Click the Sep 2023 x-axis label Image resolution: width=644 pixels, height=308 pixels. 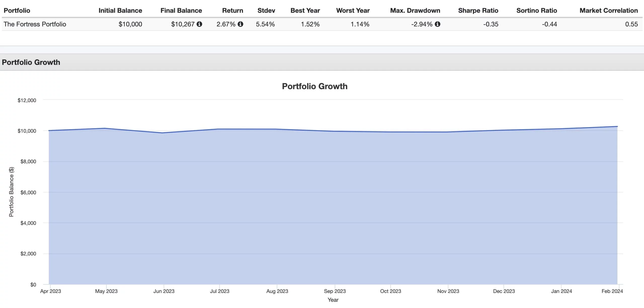(x=335, y=291)
